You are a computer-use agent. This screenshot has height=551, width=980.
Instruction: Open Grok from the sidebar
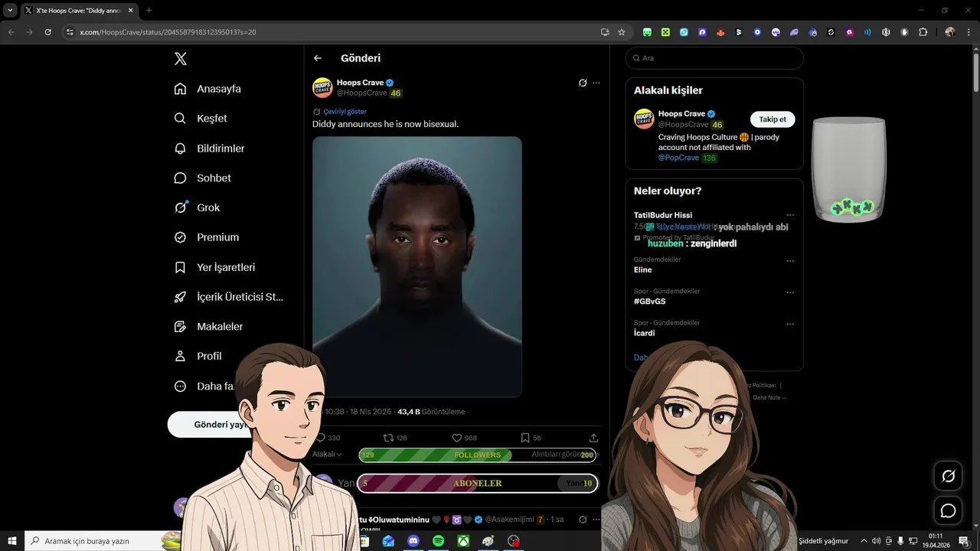tap(197, 207)
